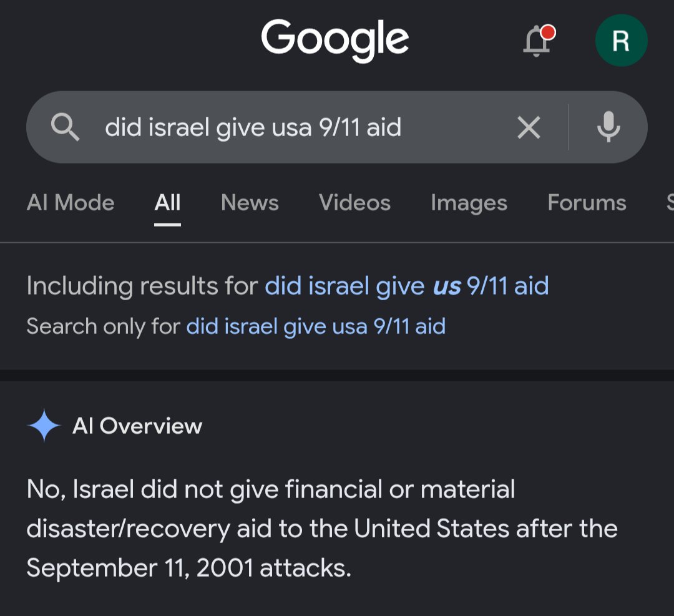Image resolution: width=674 pixels, height=616 pixels.
Task: Go to the Google logo homepage
Action: pyautogui.click(x=335, y=40)
